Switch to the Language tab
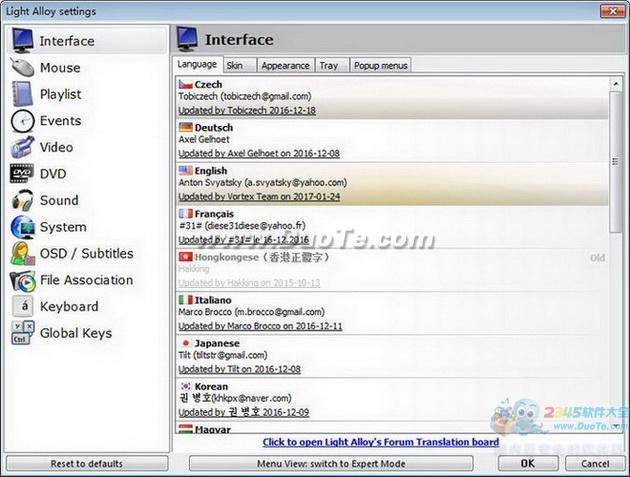Image resolution: width=630 pixels, height=477 pixels. tap(197, 64)
